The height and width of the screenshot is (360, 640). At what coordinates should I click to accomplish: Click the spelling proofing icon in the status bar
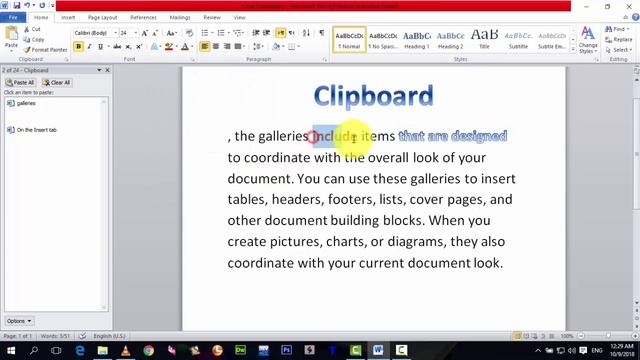click(x=82, y=336)
